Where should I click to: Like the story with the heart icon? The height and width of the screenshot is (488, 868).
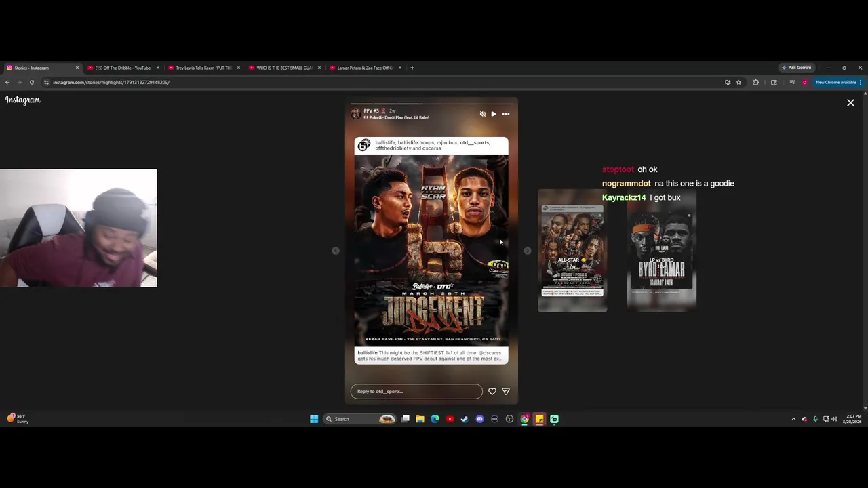(492, 391)
